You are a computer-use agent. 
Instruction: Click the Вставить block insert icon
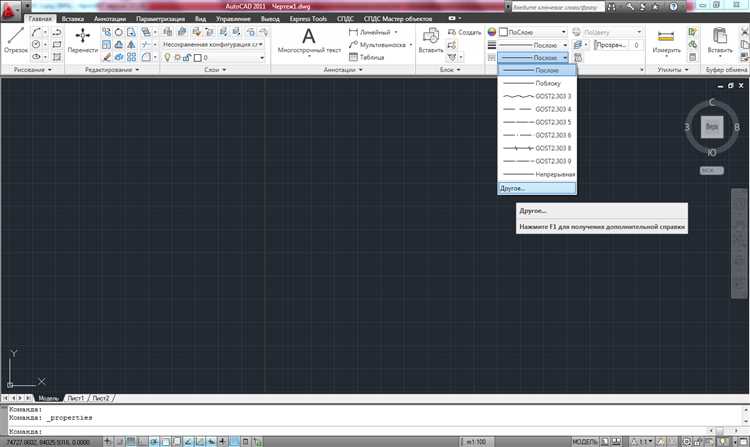point(430,40)
